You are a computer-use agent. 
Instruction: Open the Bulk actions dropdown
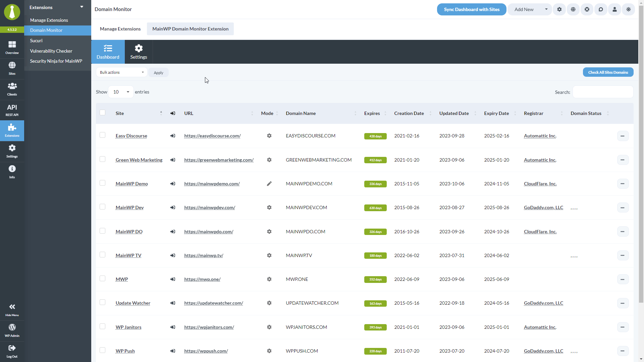(x=121, y=72)
